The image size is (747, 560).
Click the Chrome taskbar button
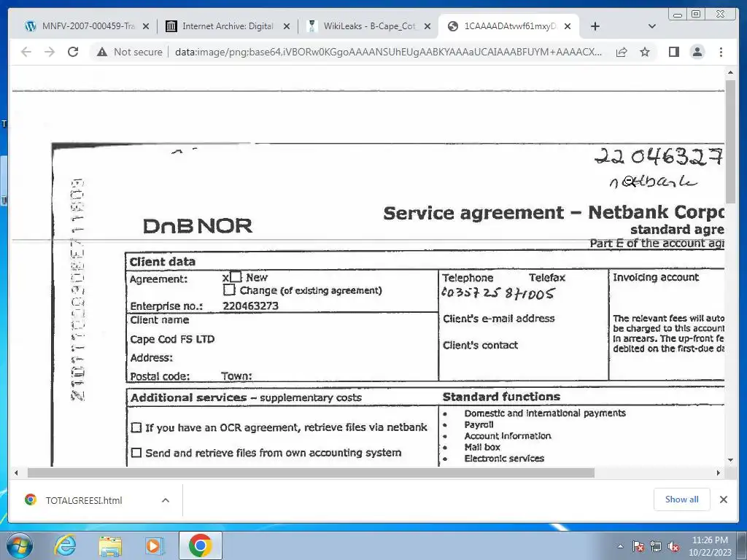tap(200, 545)
